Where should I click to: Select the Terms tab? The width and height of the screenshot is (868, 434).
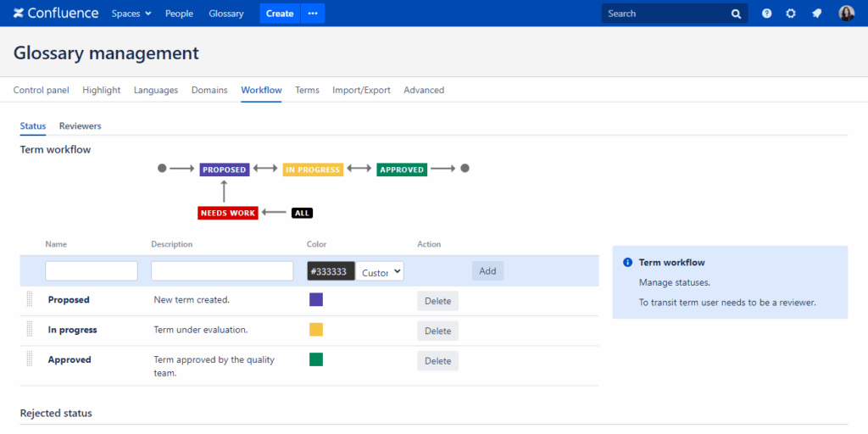(307, 90)
